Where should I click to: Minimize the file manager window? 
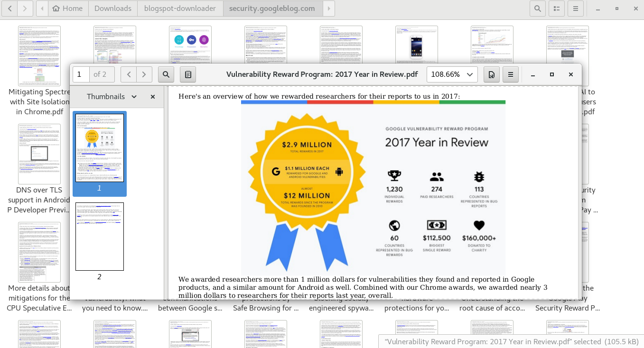click(x=598, y=9)
